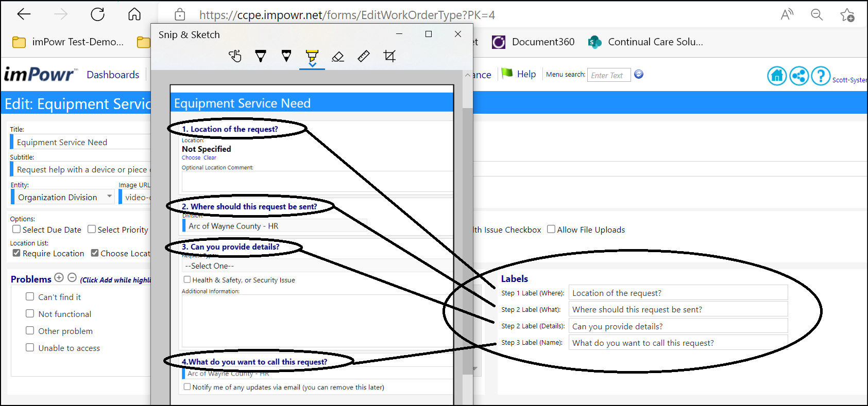Click the Optional Location Comment box
The height and width of the screenshot is (406, 868).
point(317,181)
